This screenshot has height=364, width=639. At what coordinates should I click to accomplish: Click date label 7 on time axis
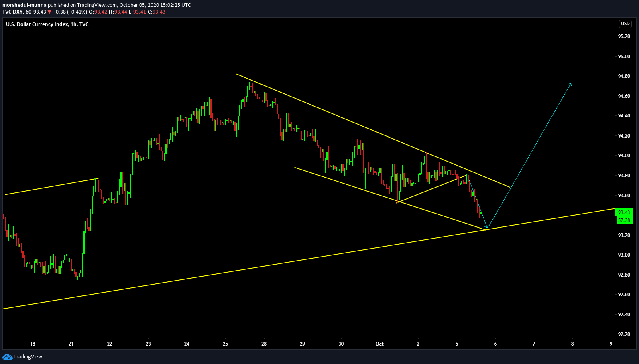(x=534, y=344)
